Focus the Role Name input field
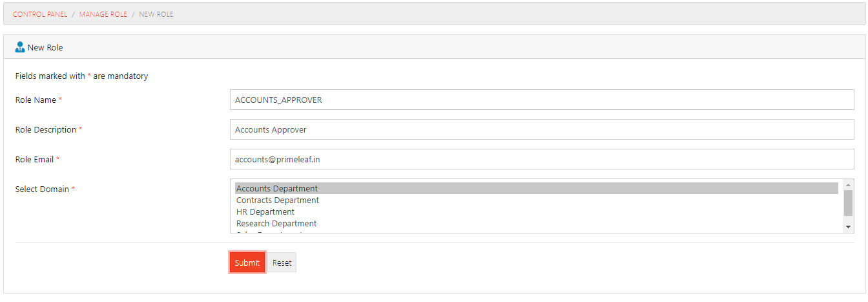868x302 pixels. tap(542, 100)
